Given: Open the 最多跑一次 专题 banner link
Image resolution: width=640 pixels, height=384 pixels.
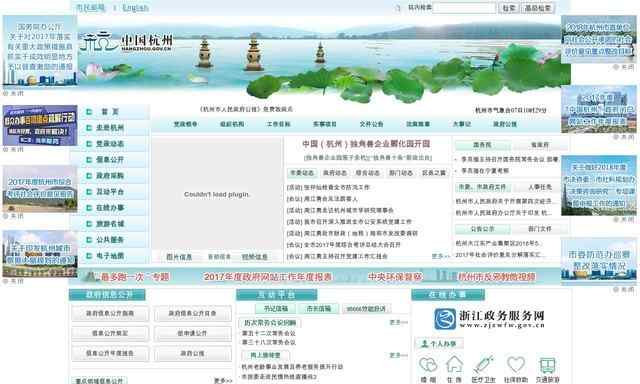Looking at the screenshot, I should point(135,277).
